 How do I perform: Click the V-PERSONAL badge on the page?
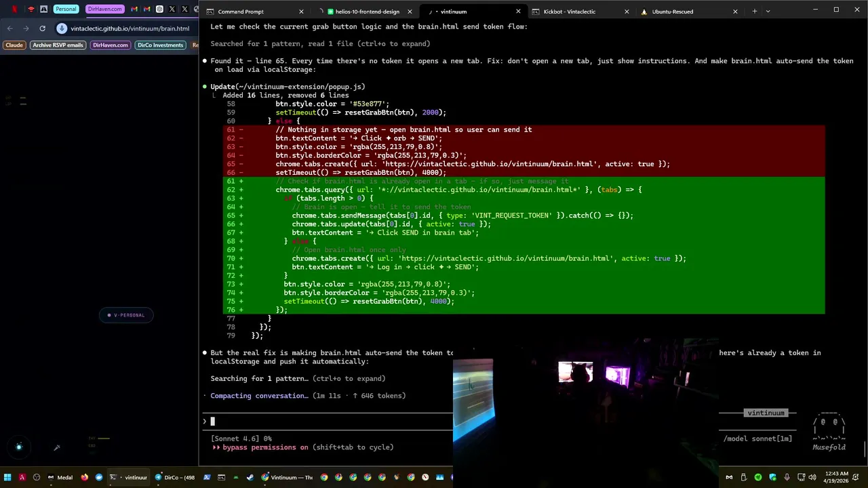[126, 315]
